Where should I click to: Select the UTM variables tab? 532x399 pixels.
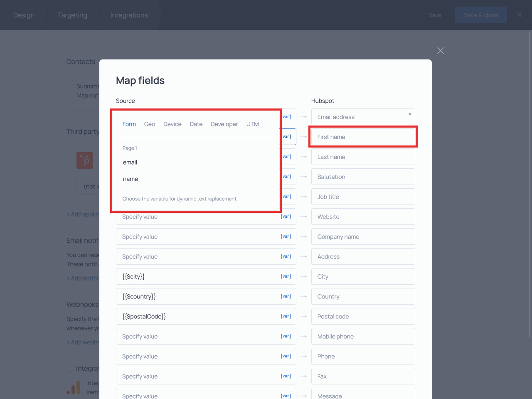point(252,124)
